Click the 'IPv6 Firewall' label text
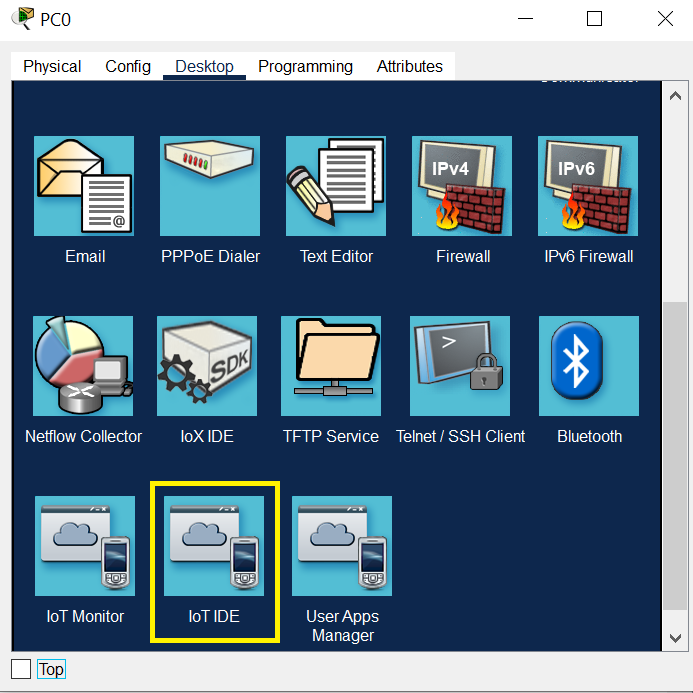 (589, 256)
